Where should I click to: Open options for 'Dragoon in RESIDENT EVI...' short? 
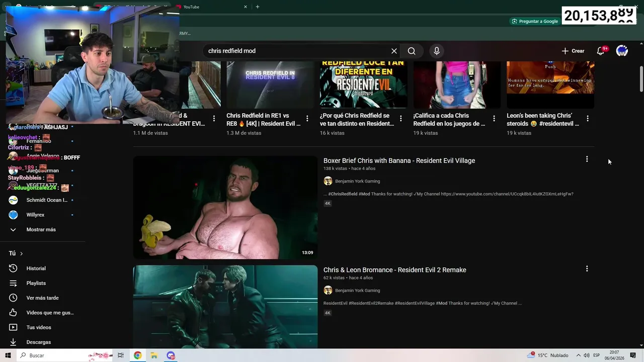click(214, 119)
